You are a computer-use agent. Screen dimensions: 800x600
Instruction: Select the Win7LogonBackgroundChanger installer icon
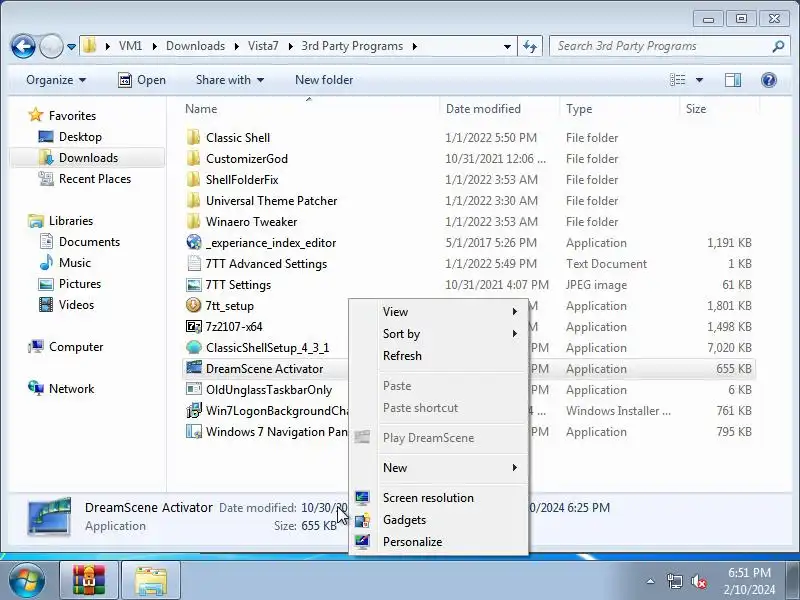tap(194, 411)
